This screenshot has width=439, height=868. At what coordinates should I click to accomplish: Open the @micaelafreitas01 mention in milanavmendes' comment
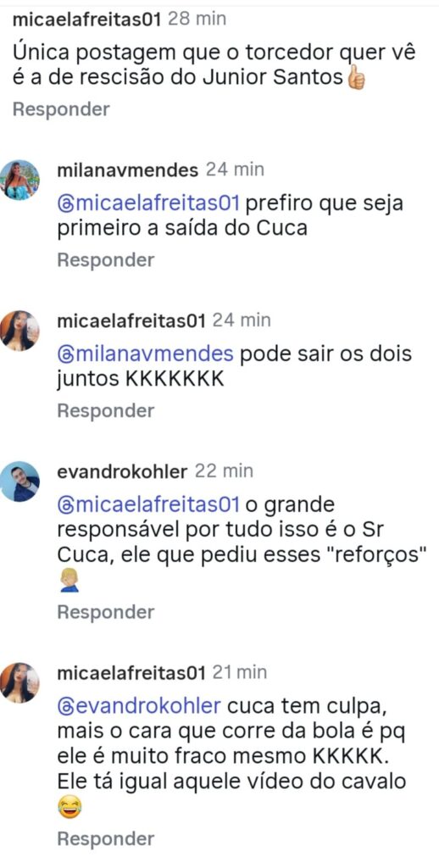point(148,203)
